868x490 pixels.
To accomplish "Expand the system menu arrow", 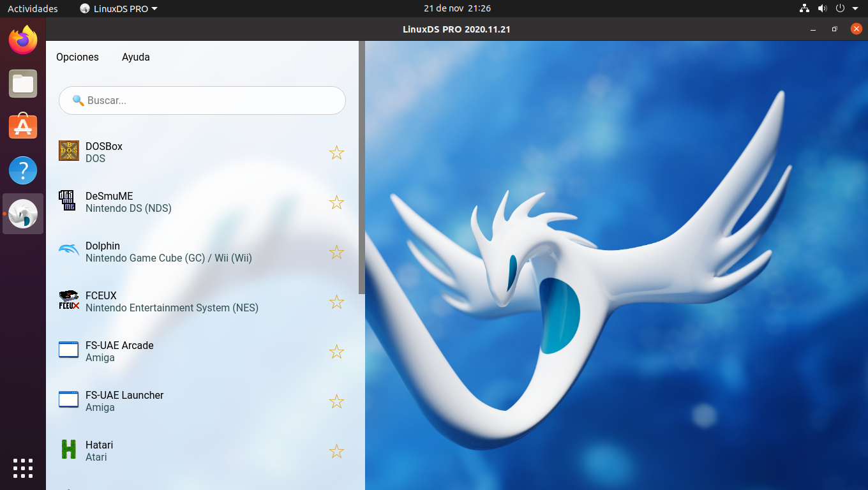I will coord(855,8).
